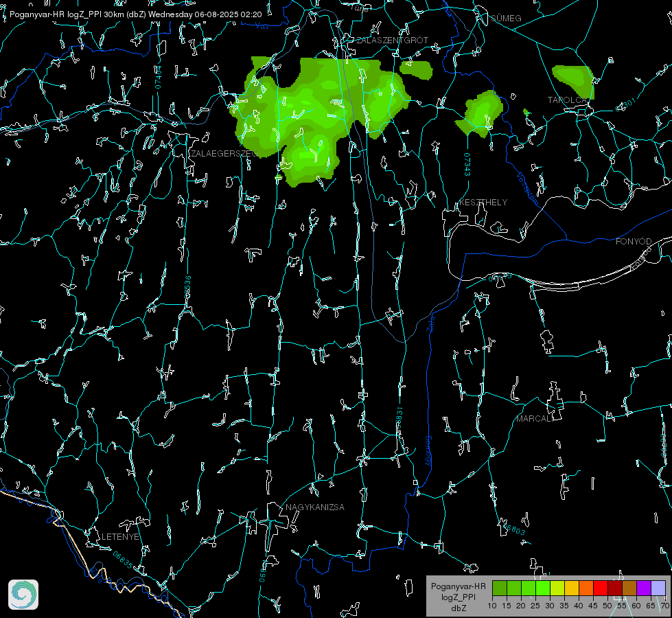Click the legend tick value 10
The image size is (672, 618).
(492, 606)
